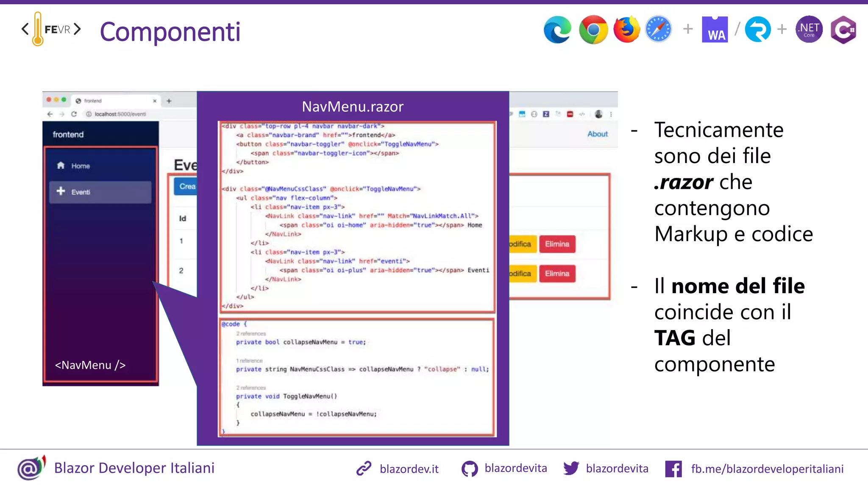This screenshot has height=488, width=868.
Task: Click Elimina button in first row
Action: (x=557, y=244)
